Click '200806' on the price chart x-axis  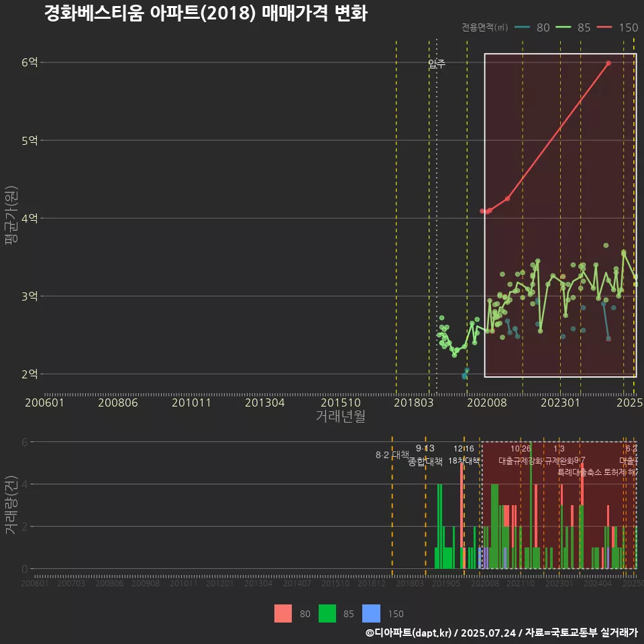click(118, 402)
